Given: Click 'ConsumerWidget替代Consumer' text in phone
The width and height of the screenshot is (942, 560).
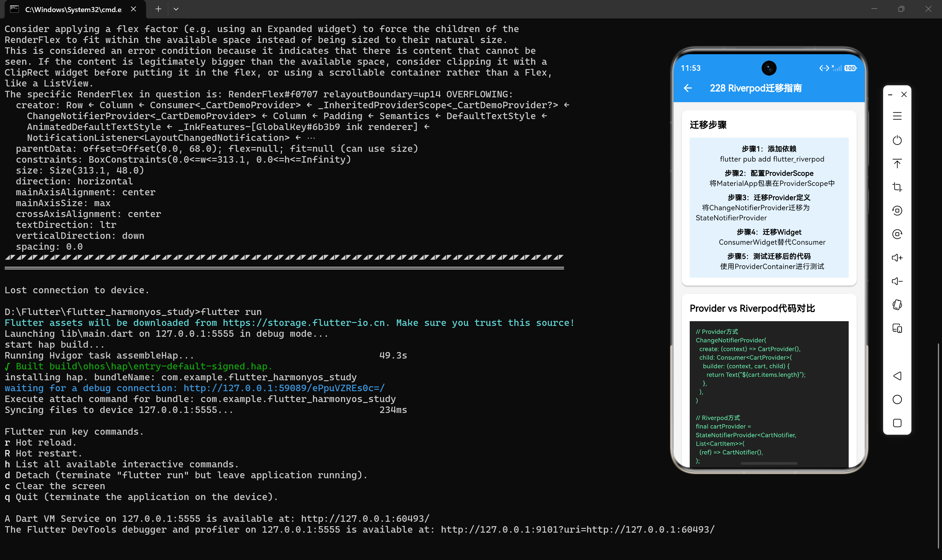Looking at the screenshot, I should (772, 242).
